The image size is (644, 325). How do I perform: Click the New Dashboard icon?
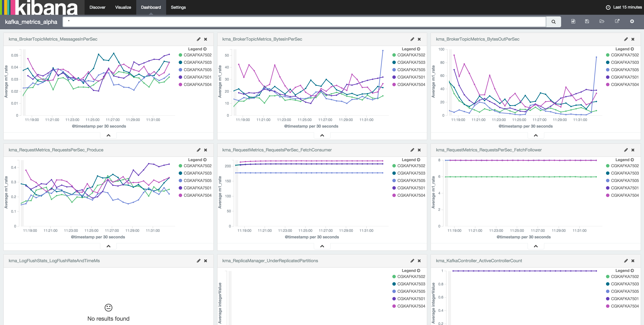573,21
